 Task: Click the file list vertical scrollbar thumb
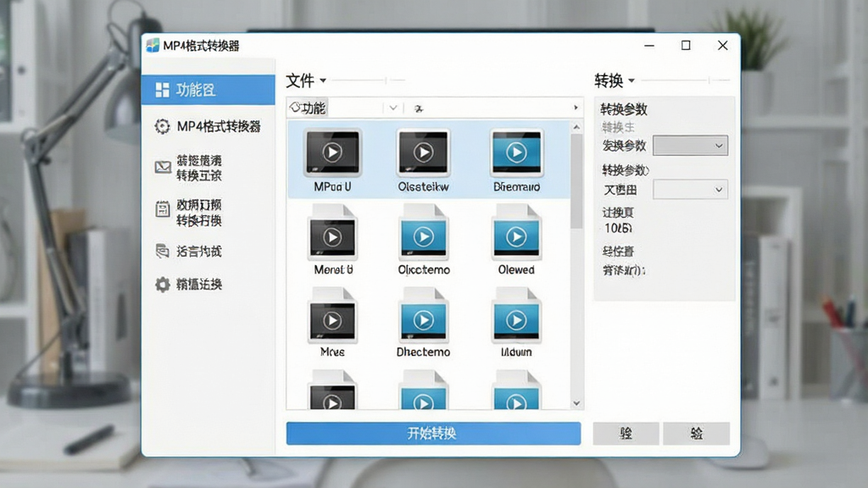pos(576,181)
